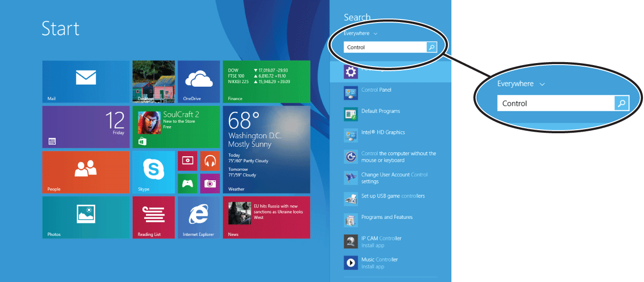Launch the OneDrive tile
The image size is (644, 282).
(199, 82)
